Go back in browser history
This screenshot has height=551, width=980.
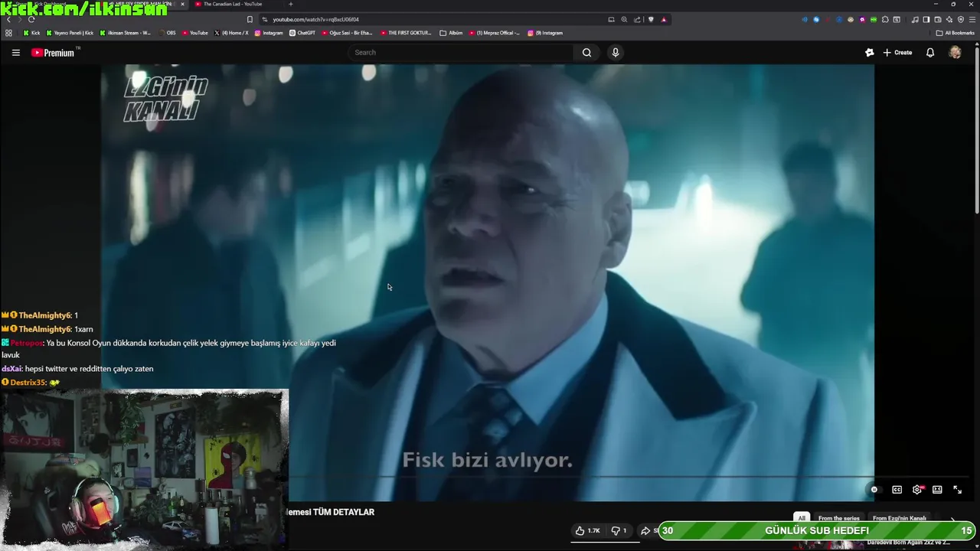(8, 19)
